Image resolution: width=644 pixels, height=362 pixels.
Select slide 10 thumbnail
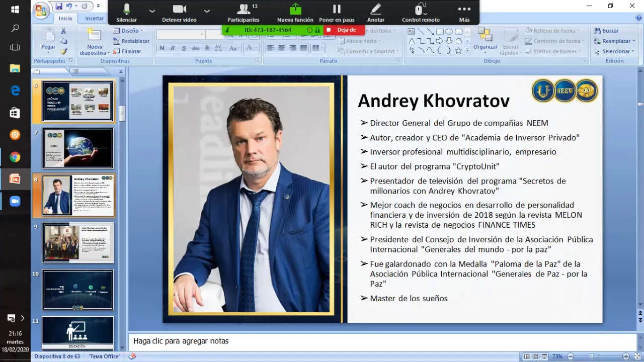(x=78, y=290)
